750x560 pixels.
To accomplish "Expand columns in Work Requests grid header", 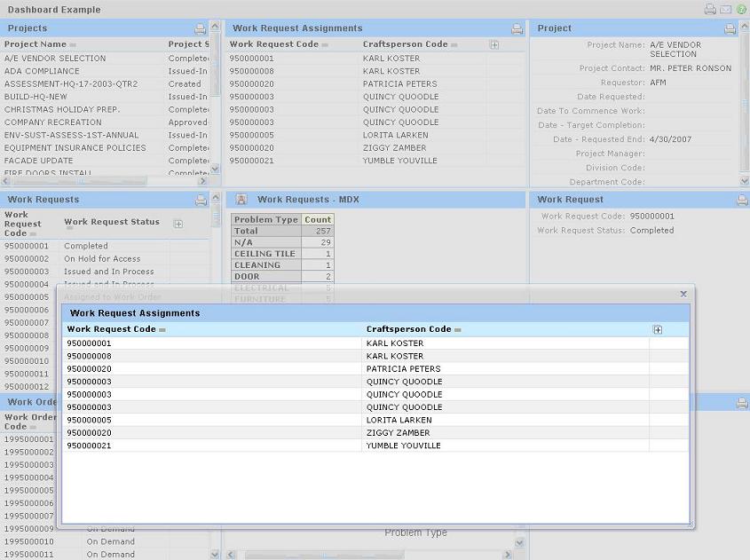I will coord(178,224).
